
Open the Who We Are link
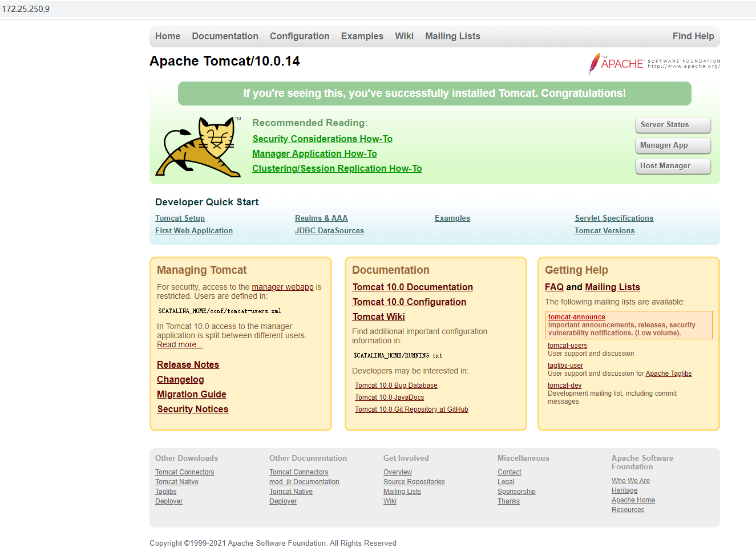[x=630, y=481]
